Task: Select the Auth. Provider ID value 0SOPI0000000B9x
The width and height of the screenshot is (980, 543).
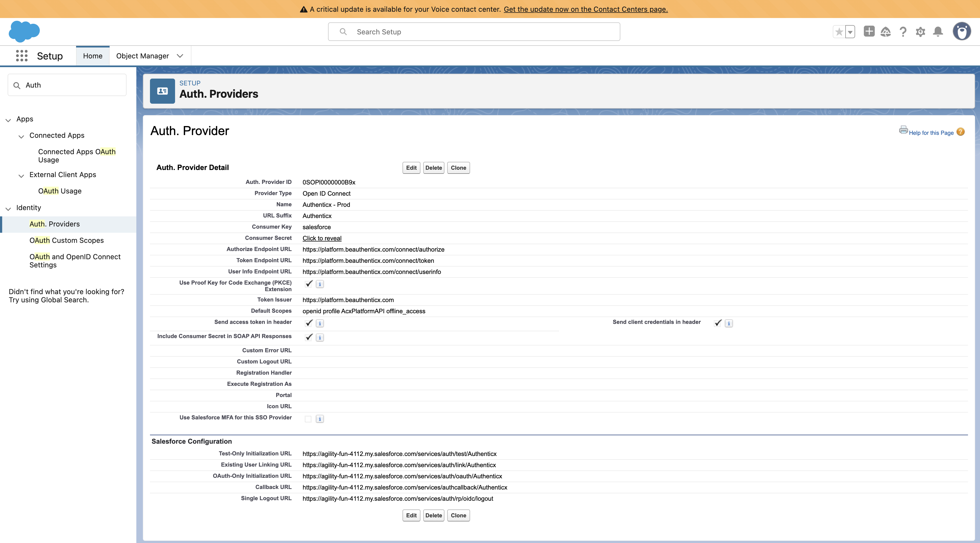Action: (329, 182)
